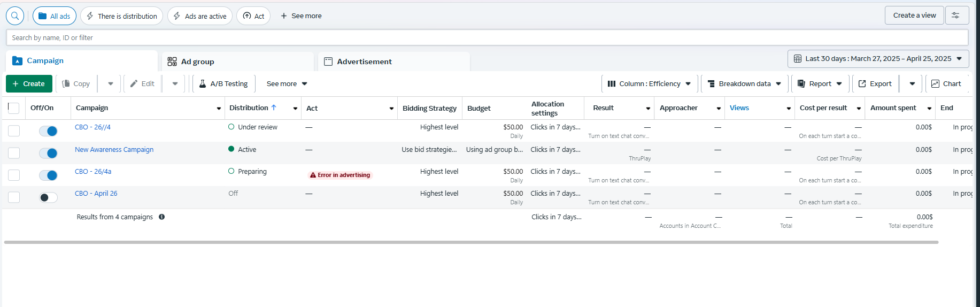
Task: Open the New Awareness Campaign link
Action: [x=114, y=150]
